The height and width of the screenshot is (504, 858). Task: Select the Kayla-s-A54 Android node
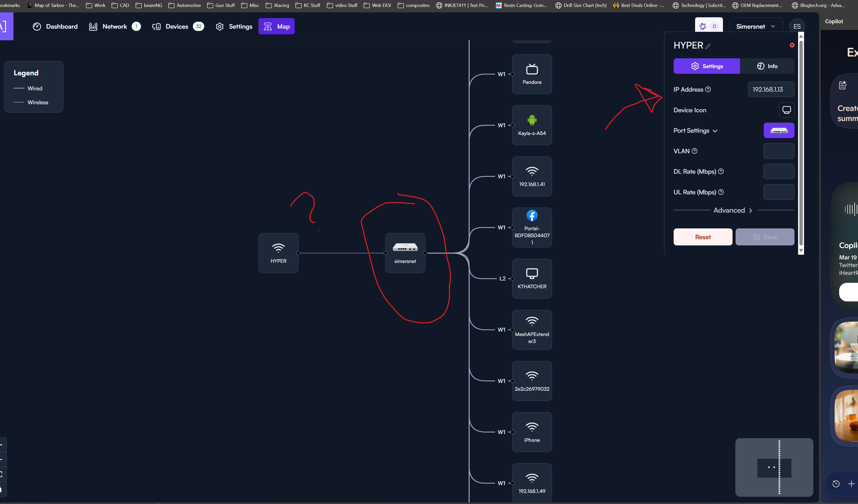pos(532,125)
